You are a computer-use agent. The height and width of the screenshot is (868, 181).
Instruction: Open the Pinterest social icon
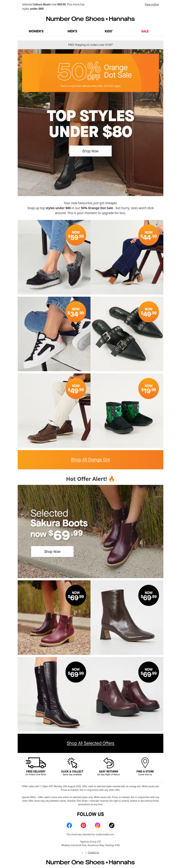(83, 825)
